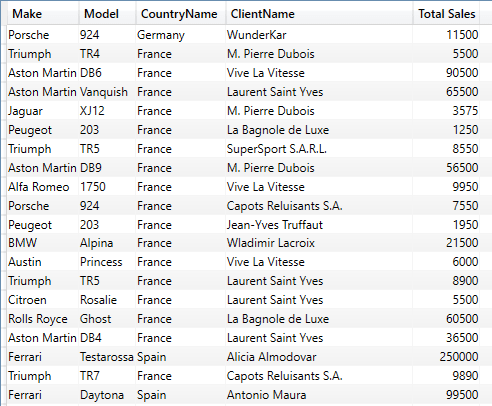Select the CountryName column header
492x406 pixels.
click(x=179, y=14)
